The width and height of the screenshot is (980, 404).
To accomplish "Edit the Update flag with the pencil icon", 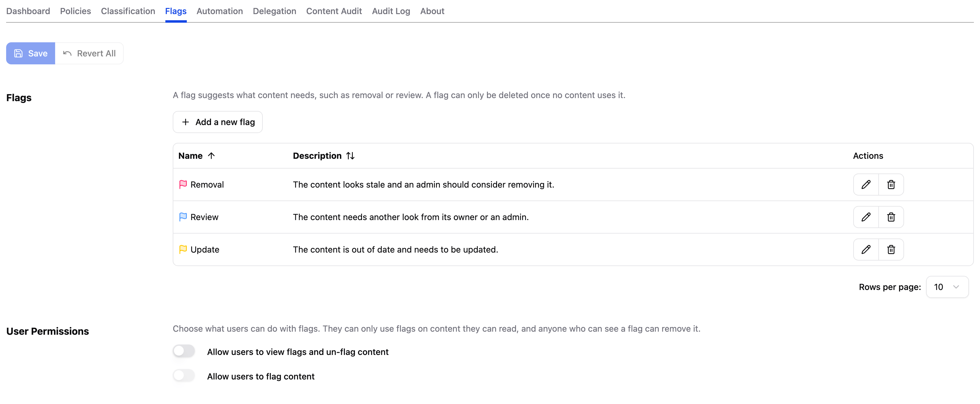I will (x=866, y=250).
